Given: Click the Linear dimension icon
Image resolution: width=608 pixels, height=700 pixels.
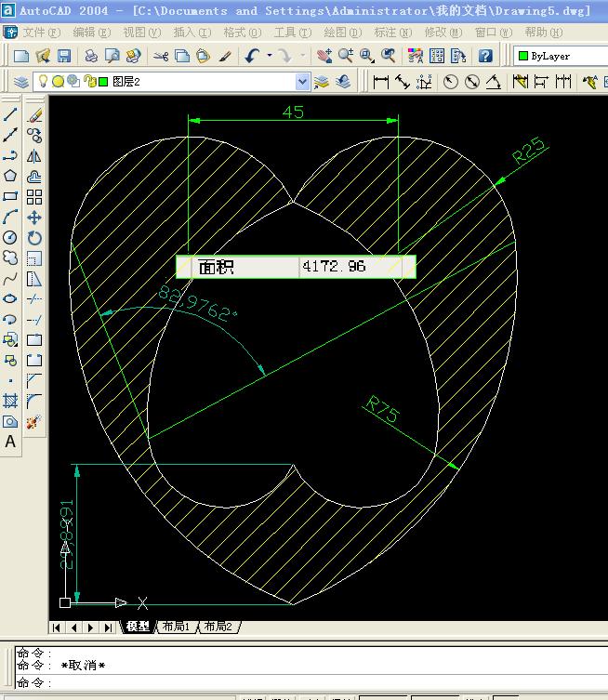Looking at the screenshot, I should [381, 82].
